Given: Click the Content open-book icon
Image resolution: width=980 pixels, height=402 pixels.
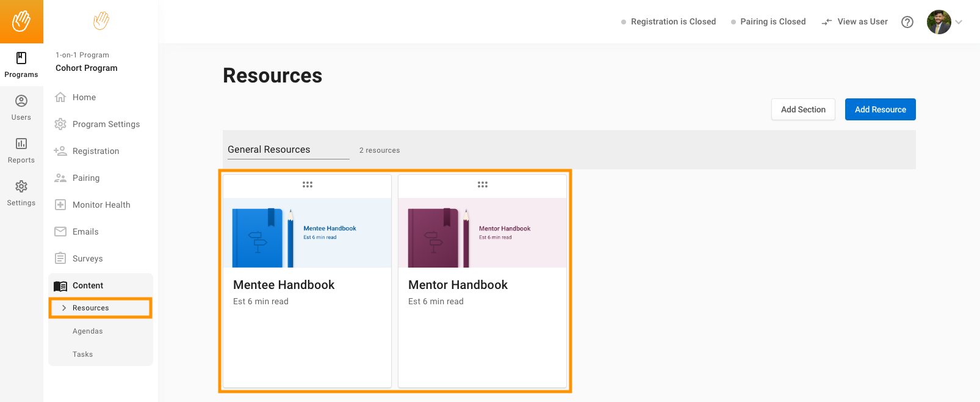Looking at the screenshot, I should [x=60, y=286].
